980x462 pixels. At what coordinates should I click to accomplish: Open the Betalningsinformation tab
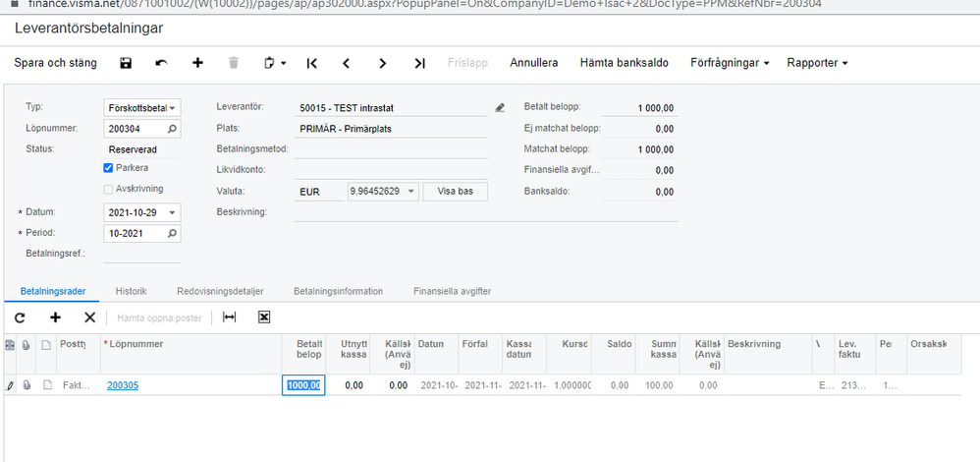click(338, 291)
